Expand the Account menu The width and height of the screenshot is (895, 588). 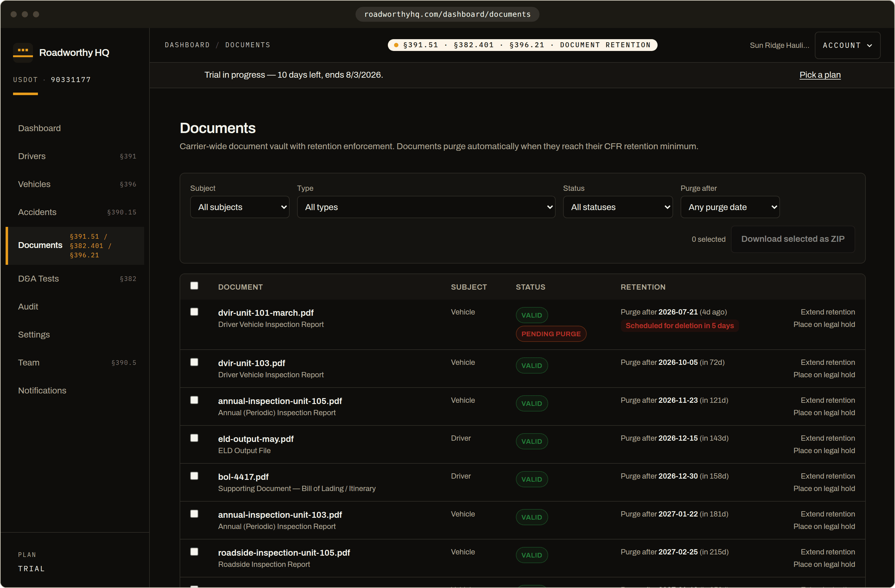847,45
